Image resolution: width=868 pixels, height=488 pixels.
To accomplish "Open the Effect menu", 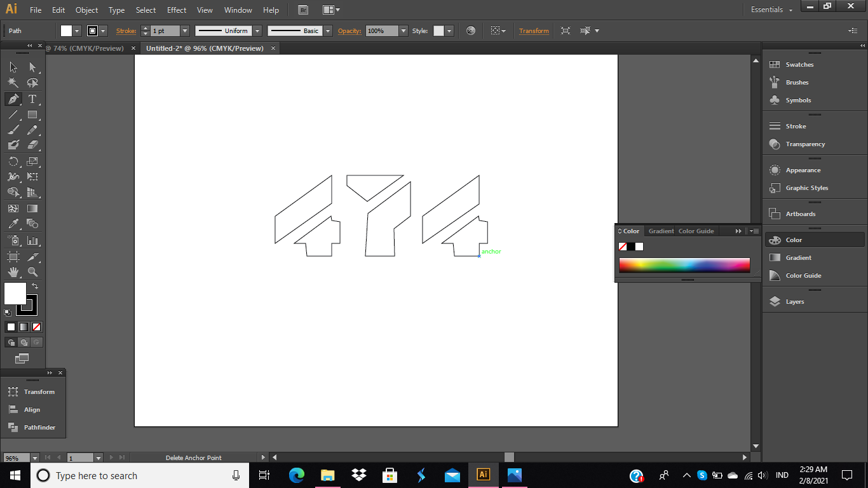I will point(176,10).
